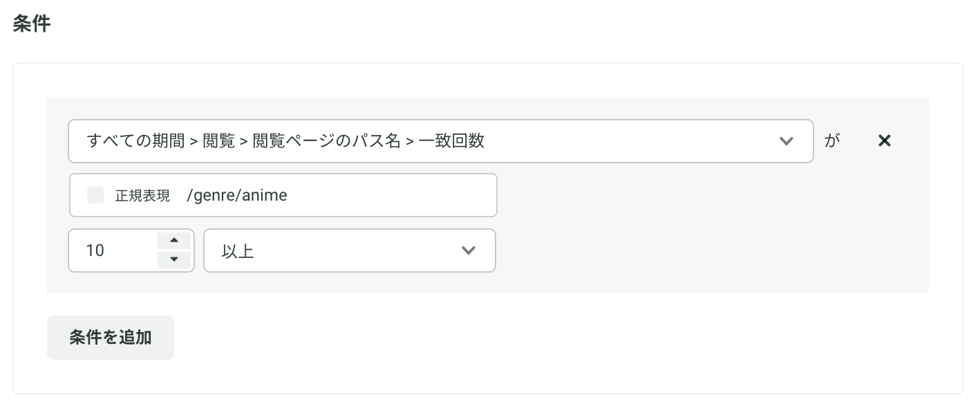The image size is (980, 411).
Task: Click the 条件を追加 button
Action: click(x=111, y=338)
